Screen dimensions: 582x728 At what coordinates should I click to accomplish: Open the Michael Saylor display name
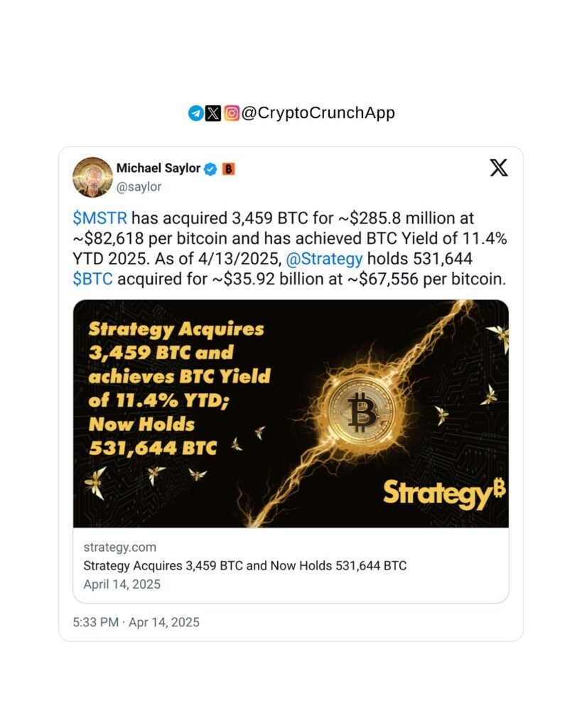pyautogui.click(x=158, y=168)
